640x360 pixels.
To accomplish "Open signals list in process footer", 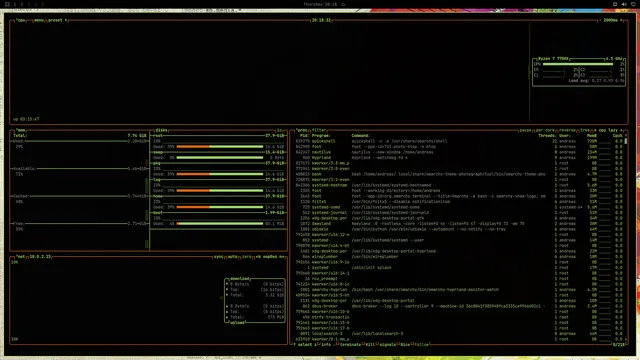I will (x=387, y=344).
